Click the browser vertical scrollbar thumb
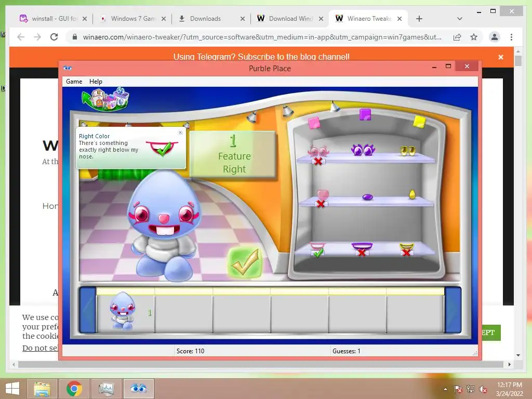The image size is (532, 399). click(x=518, y=61)
